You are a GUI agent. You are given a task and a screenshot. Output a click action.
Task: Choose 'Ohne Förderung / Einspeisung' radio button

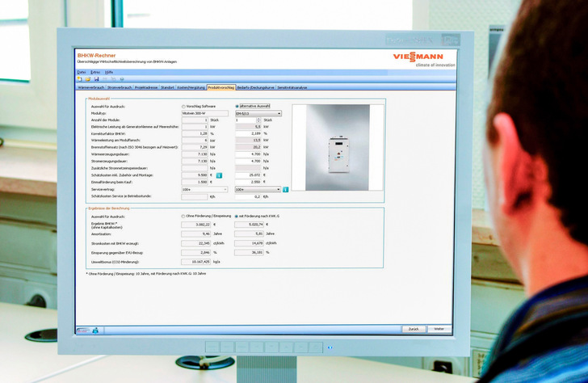pyautogui.click(x=183, y=216)
